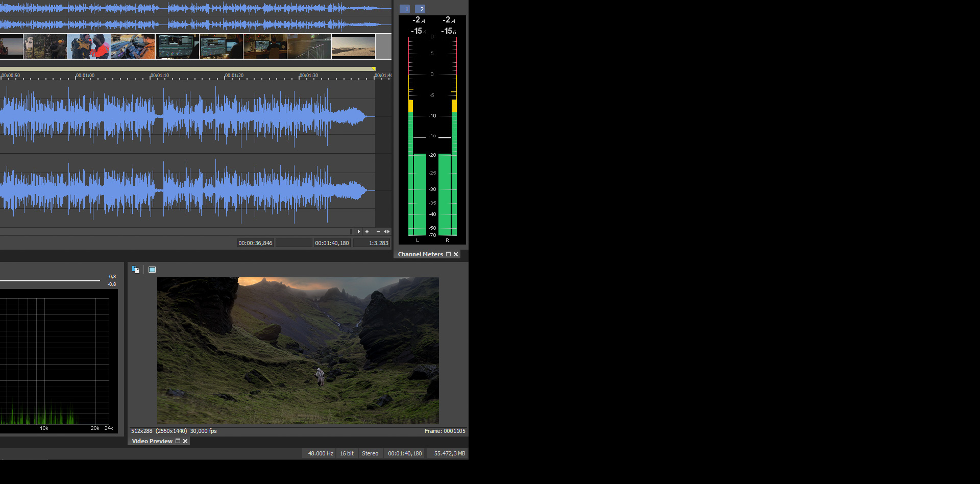Toggle channel 2 button in Channel Meters
This screenshot has height=484, width=980.
(420, 9)
